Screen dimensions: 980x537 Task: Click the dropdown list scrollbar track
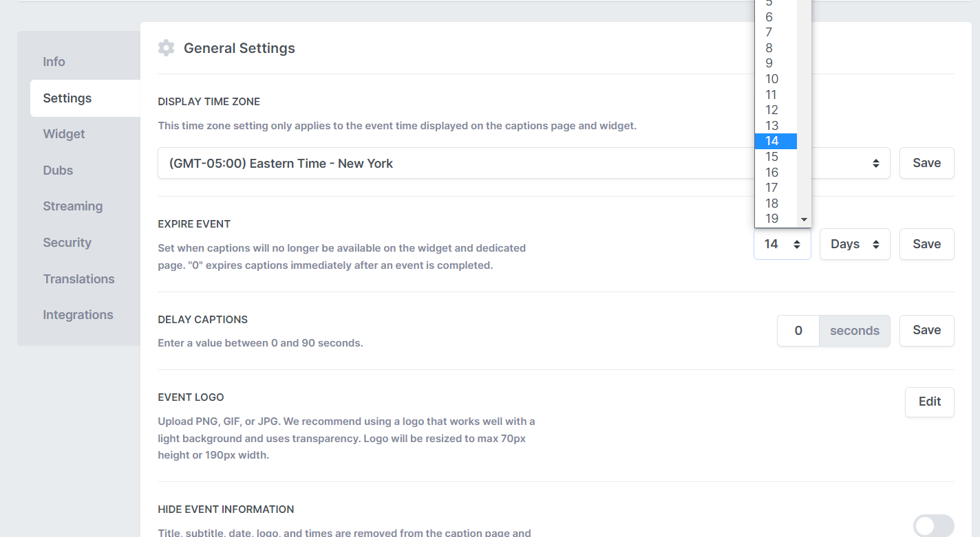(804, 107)
